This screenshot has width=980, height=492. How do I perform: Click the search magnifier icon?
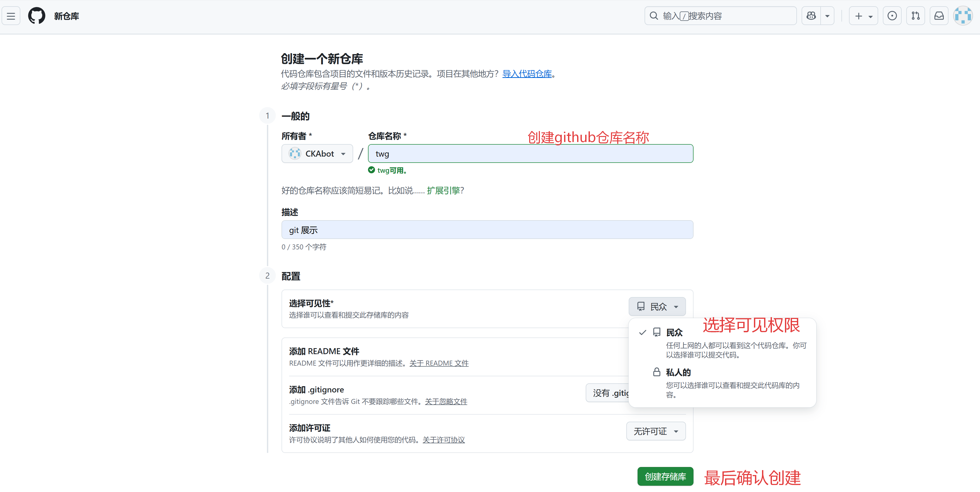(x=654, y=16)
